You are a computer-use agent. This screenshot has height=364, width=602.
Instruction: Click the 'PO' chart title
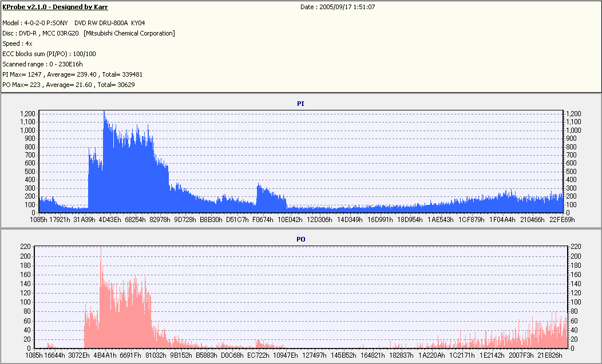[301, 239]
